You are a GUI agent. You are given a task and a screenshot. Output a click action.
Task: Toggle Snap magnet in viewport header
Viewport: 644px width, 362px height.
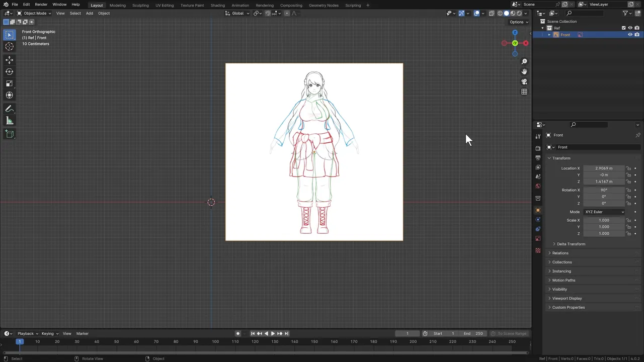coord(268,13)
